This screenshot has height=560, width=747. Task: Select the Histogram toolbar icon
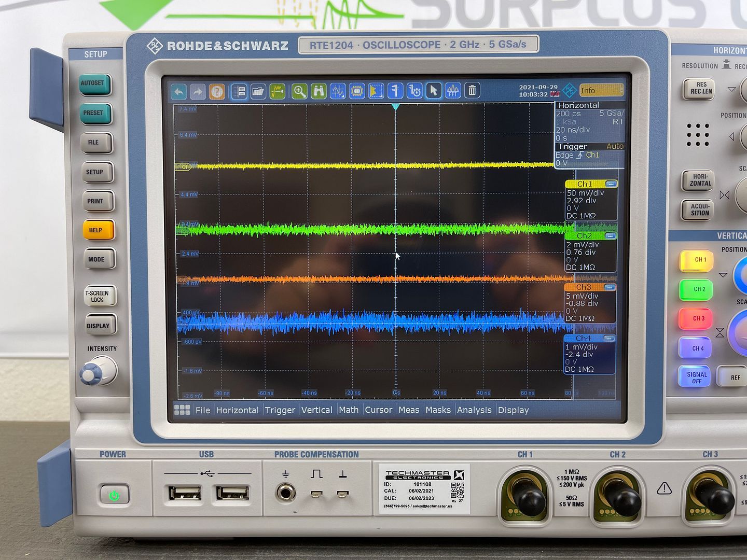coord(376,92)
